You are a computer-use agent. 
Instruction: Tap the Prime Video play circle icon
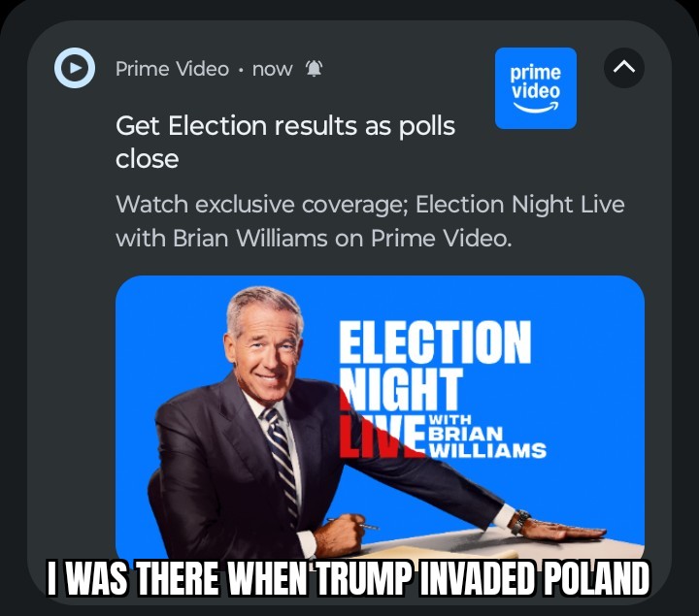(75, 68)
